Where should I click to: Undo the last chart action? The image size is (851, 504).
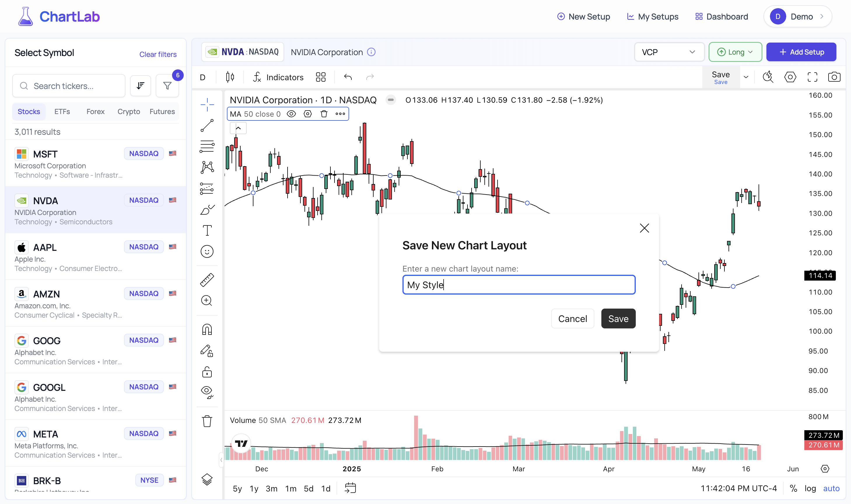pos(348,77)
